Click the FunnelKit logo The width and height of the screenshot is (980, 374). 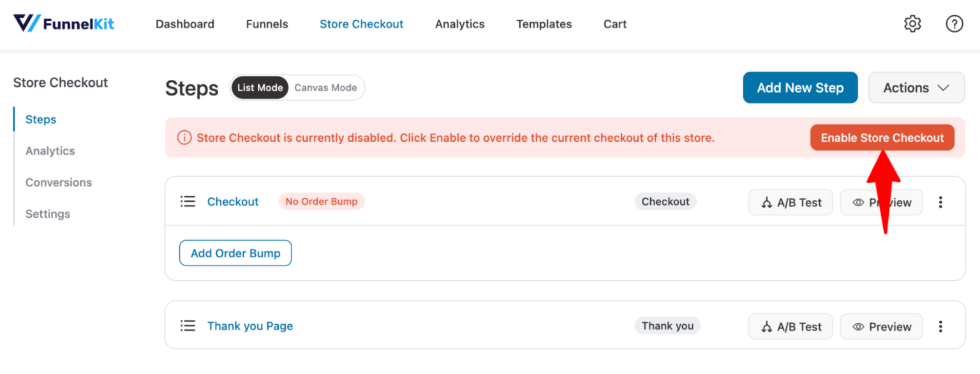(x=63, y=23)
